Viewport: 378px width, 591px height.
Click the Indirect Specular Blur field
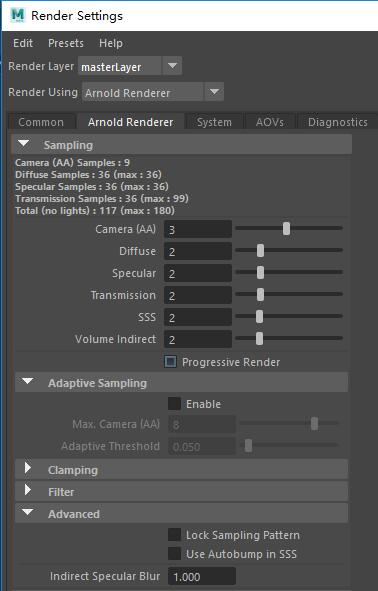click(x=202, y=576)
